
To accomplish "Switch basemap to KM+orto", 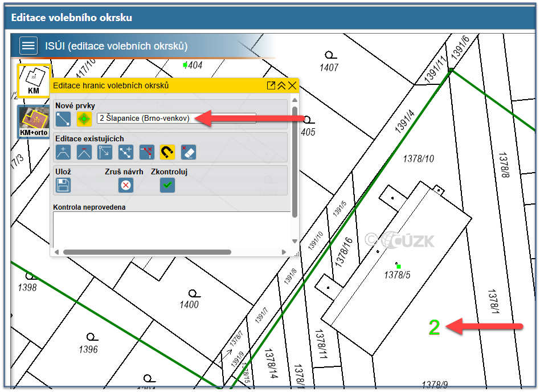I will pyautogui.click(x=34, y=121).
